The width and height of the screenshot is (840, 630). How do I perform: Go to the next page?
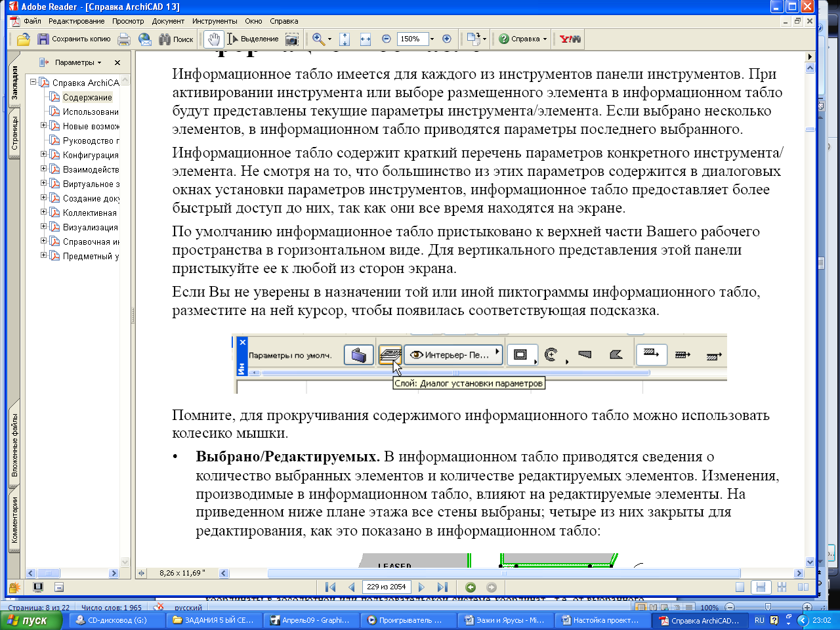click(421, 587)
